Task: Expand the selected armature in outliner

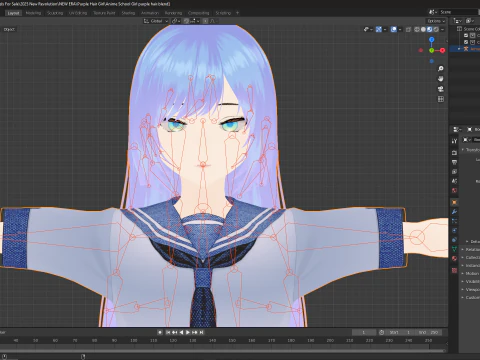Action: 459,49
